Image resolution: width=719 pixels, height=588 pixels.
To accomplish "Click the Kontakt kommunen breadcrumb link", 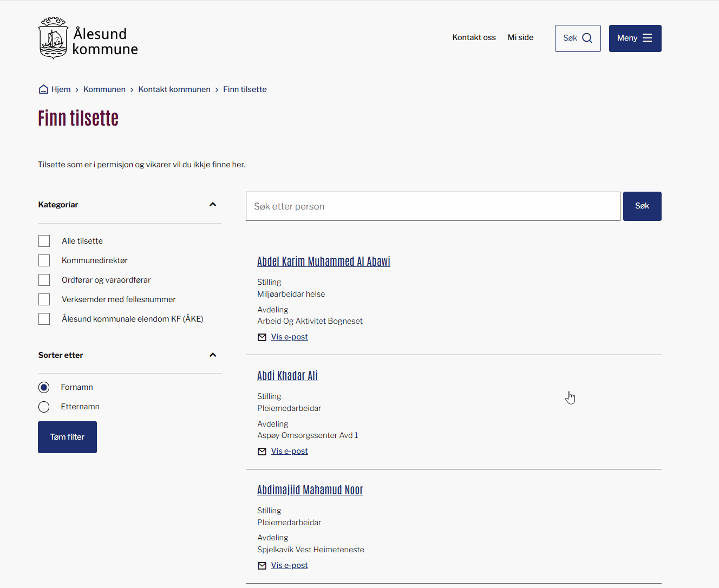I will [174, 89].
